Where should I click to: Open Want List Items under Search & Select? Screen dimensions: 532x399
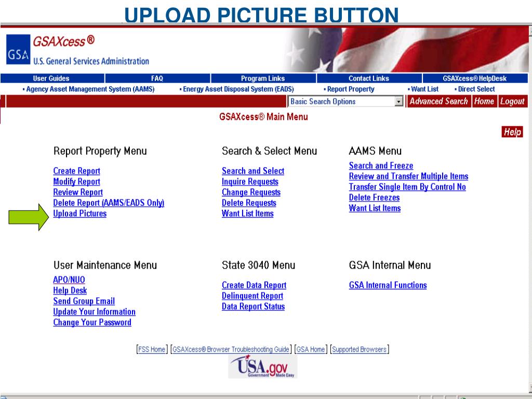point(248,214)
